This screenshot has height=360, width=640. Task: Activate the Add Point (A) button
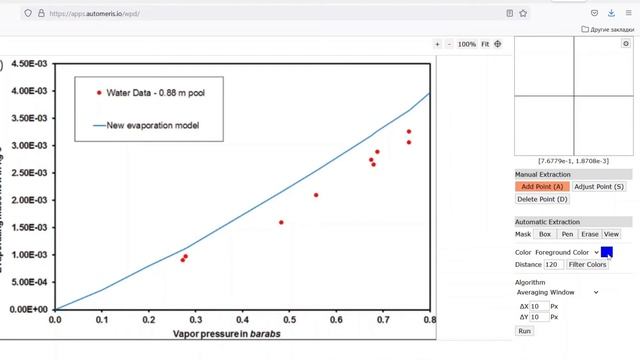coord(542,187)
